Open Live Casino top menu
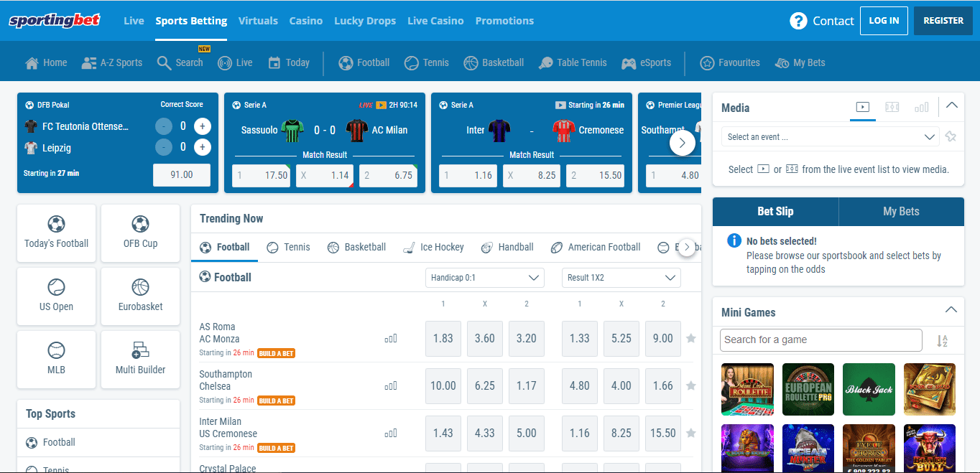Screen dimensions: 980x473 [435, 21]
